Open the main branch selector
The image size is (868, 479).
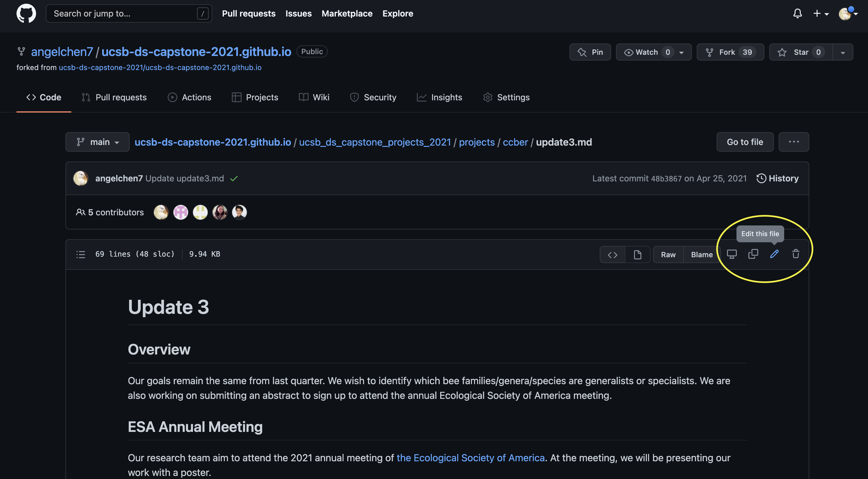[x=97, y=142]
